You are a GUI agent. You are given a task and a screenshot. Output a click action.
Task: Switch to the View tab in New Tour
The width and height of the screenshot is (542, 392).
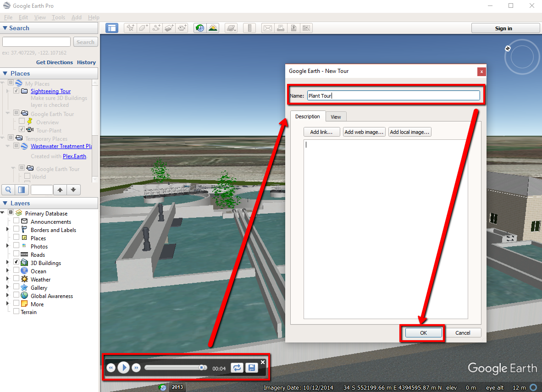336,117
